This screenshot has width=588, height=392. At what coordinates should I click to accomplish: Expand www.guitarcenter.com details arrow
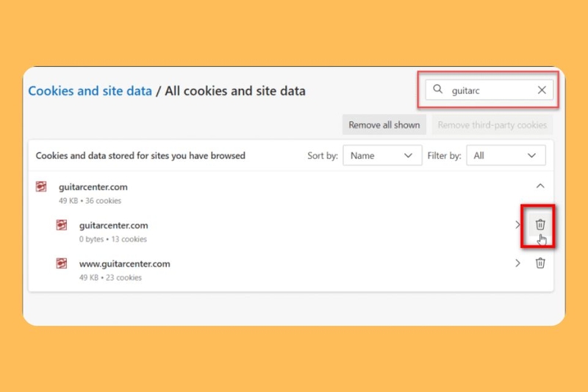517,263
